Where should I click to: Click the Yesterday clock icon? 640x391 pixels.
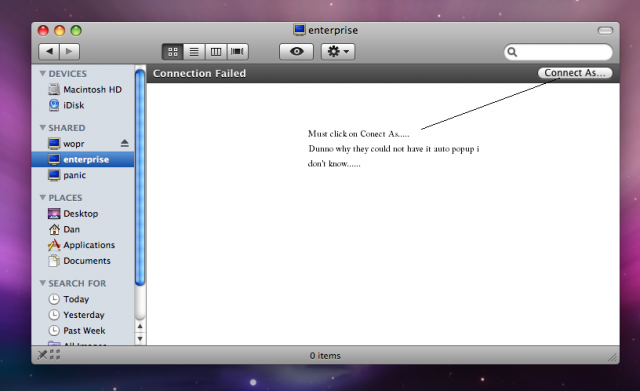pyautogui.click(x=54, y=315)
